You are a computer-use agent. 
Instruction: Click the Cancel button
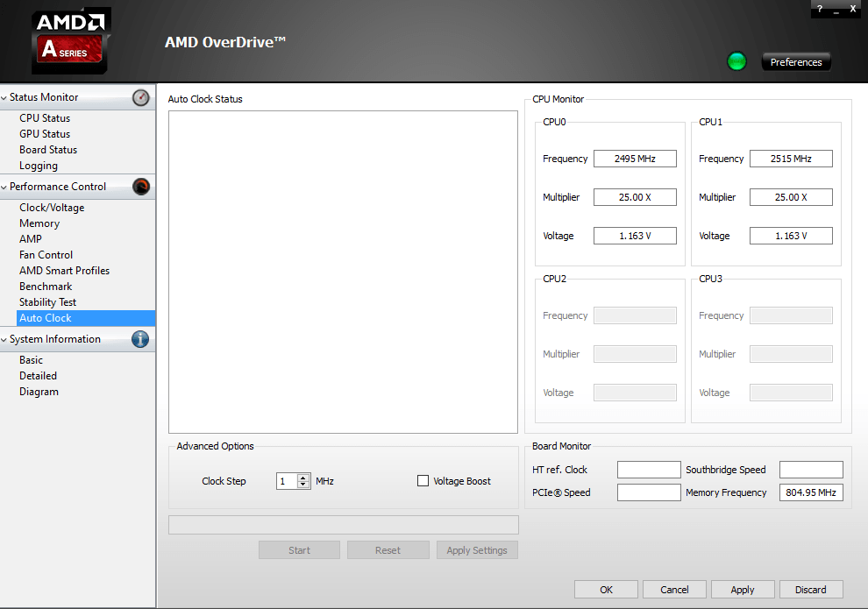click(674, 590)
